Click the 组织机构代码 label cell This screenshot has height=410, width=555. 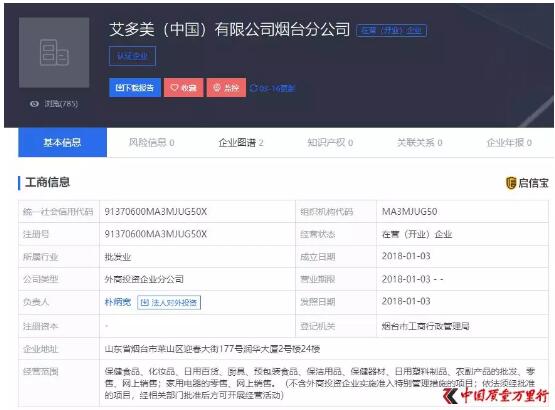(x=336, y=212)
